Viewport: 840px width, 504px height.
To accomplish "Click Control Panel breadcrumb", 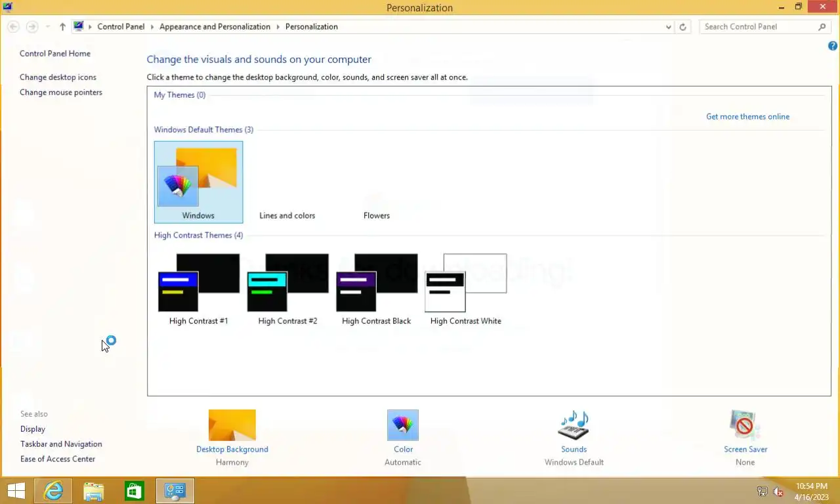I will 121,27.
